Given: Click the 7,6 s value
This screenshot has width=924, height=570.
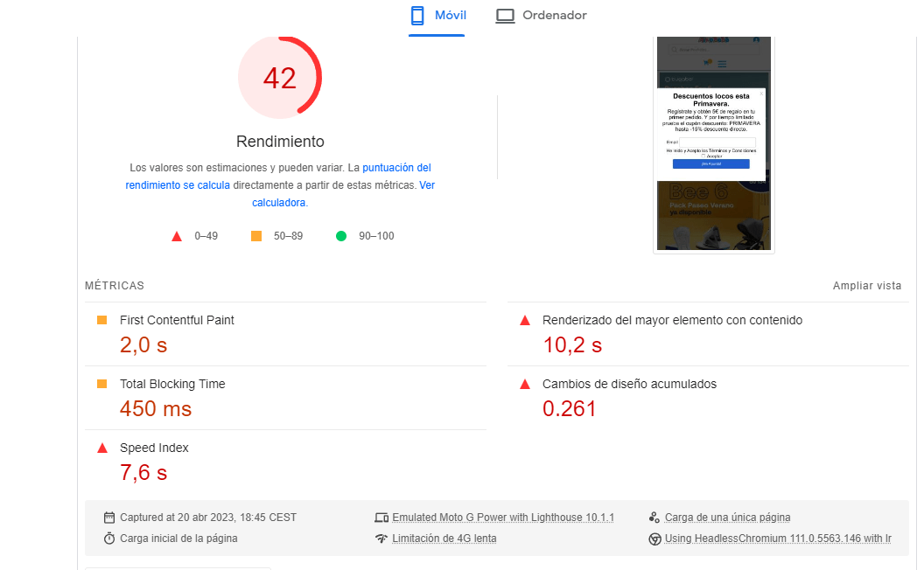Looking at the screenshot, I should pos(143,472).
